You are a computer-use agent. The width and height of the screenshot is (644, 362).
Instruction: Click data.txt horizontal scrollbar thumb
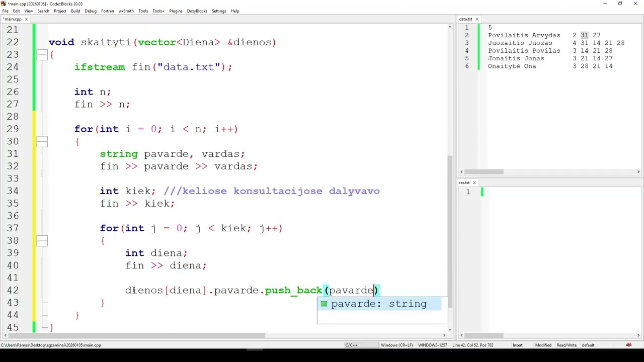coord(484,172)
